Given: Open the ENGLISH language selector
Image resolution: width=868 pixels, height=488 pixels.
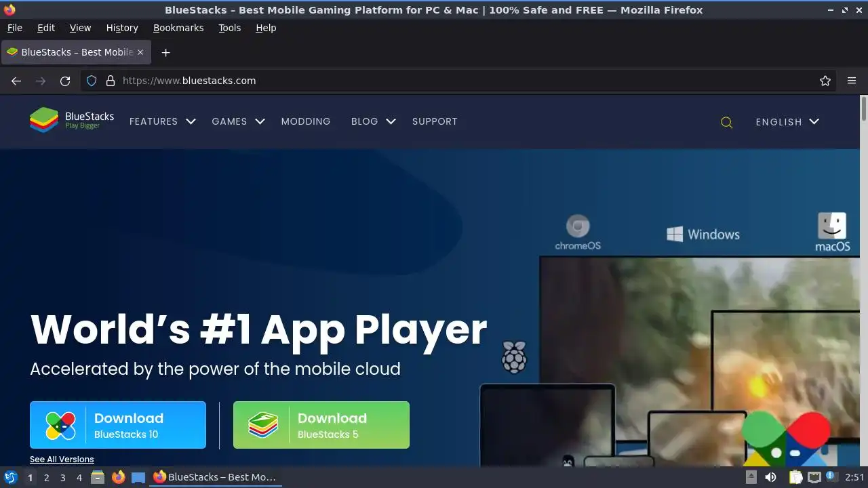Looking at the screenshot, I should coord(787,122).
